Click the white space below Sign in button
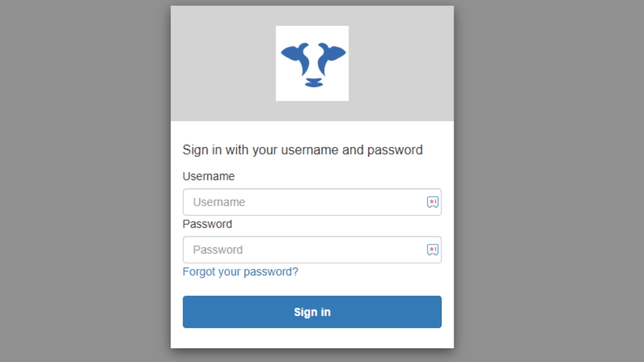Viewport: 644px width, 362px height. coord(312,338)
